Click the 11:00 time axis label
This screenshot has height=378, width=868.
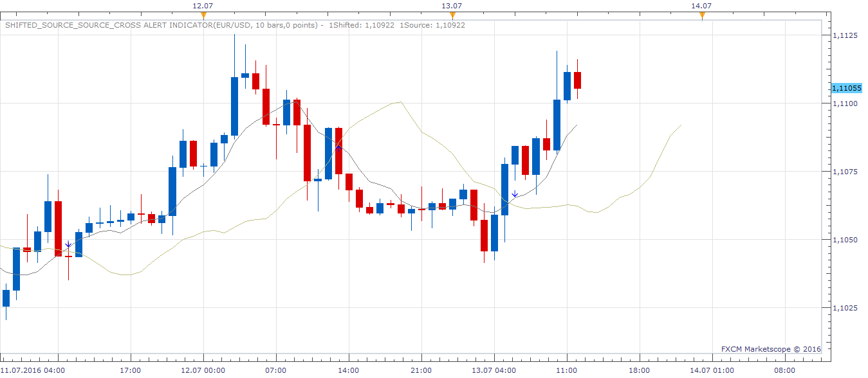[566, 370]
